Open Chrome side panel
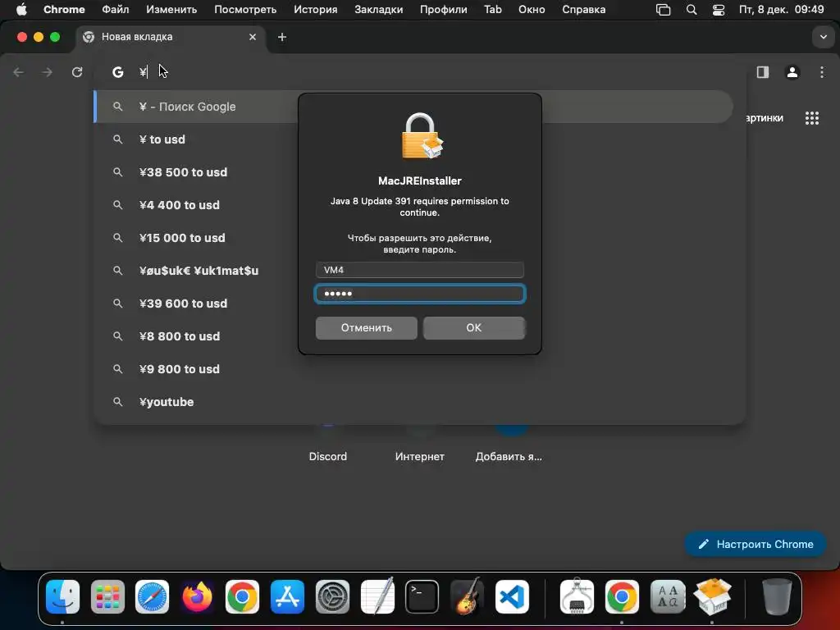 tap(762, 72)
